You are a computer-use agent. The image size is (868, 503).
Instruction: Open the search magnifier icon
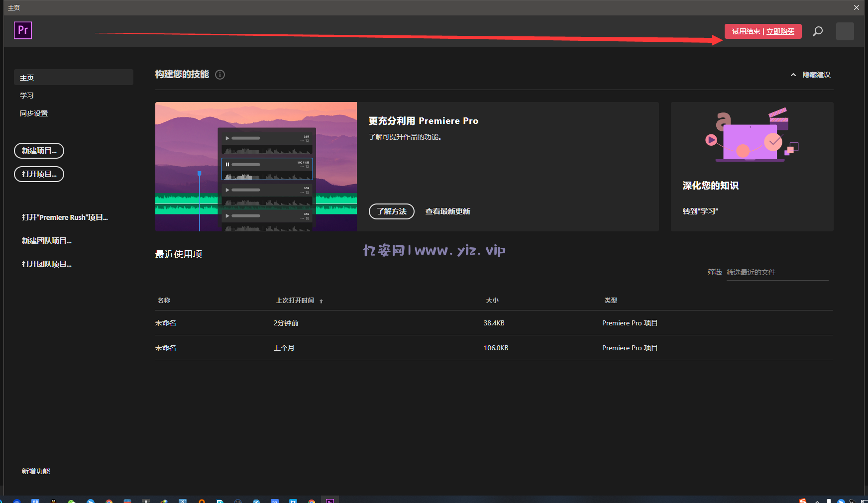pos(818,31)
